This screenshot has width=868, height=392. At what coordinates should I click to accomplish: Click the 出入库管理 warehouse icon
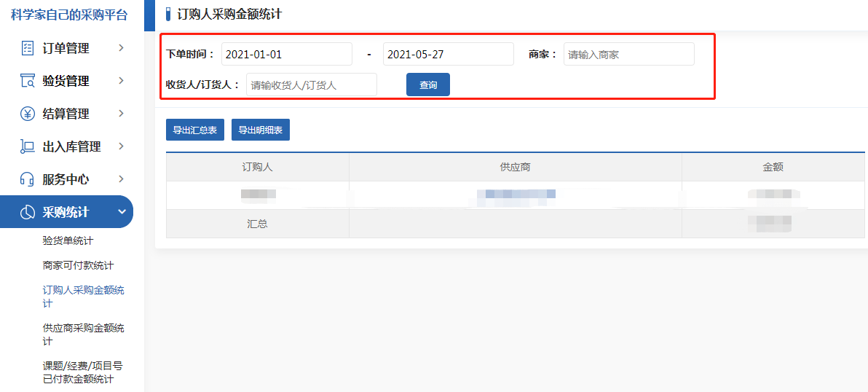pos(28,146)
